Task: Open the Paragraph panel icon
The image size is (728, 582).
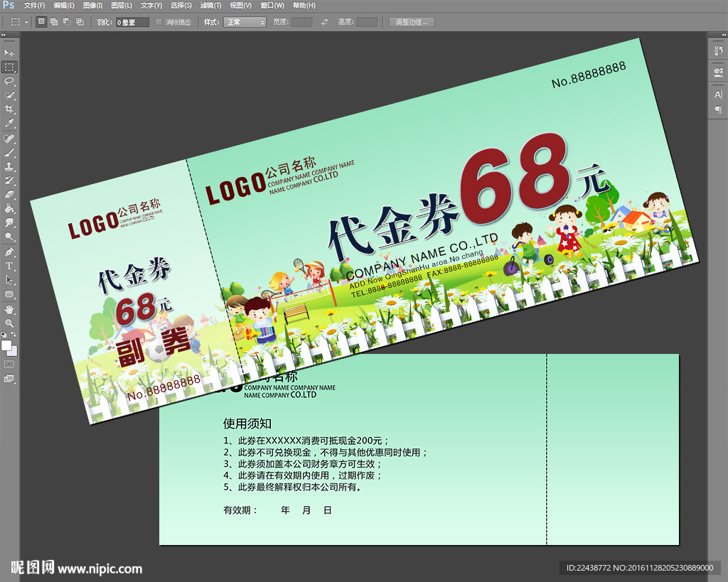Action: pyautogui.click(x=718, y=110)
